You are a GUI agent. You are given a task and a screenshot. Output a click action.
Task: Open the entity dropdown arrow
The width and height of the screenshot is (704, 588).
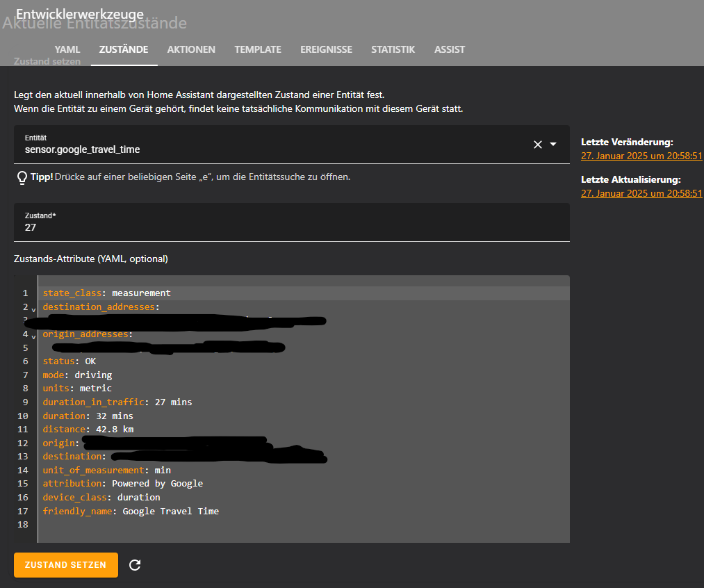coord(553,145)
